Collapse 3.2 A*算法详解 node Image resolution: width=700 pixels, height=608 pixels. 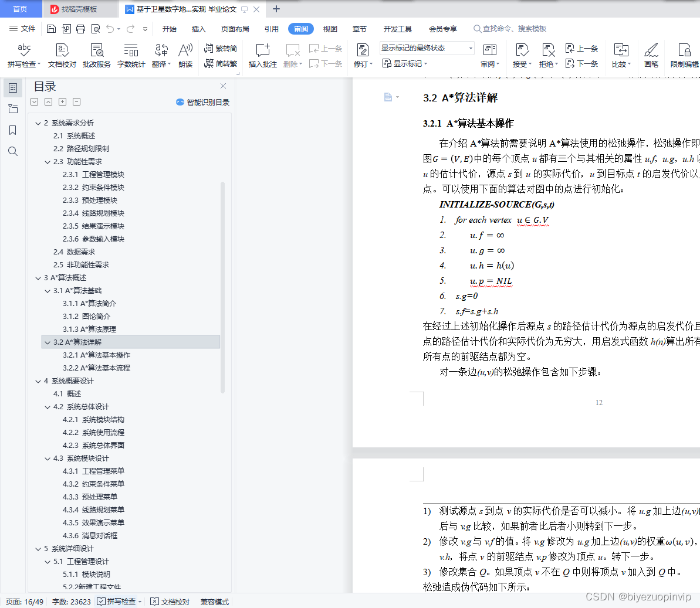48,342
